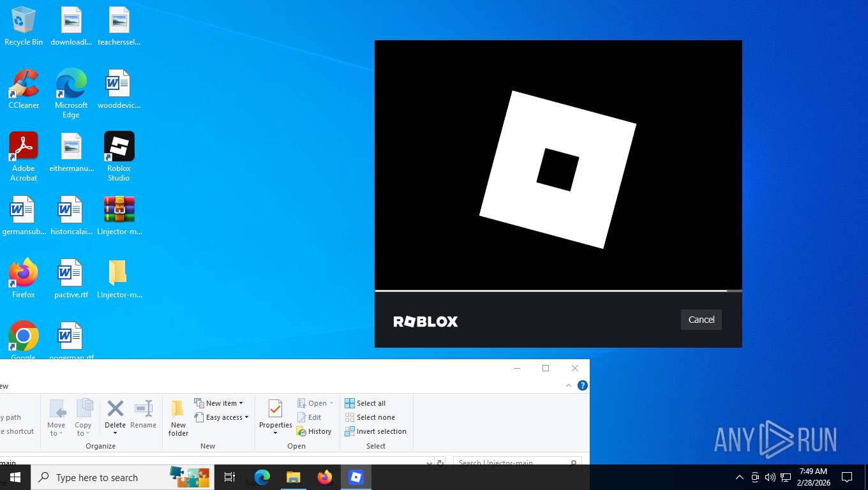Open Edge from the taskbar
This screenshot has width=868, height=490.
tap(262, 477)
